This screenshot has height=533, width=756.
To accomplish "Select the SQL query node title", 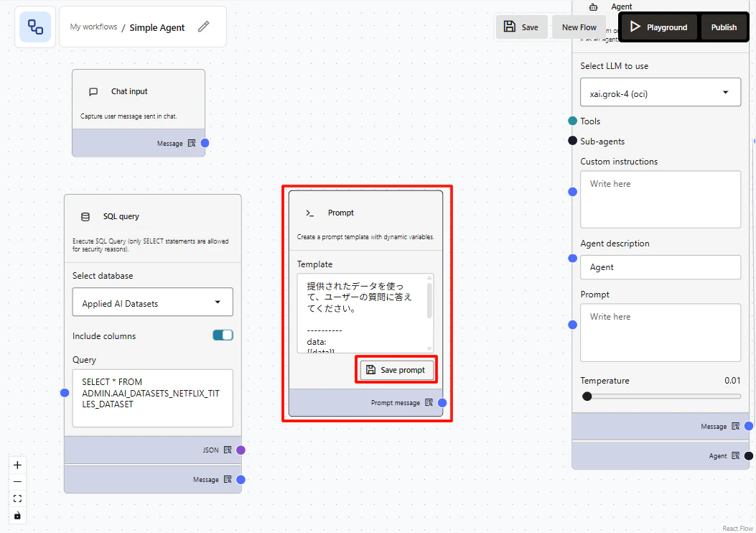I will [x=121, y=217].
